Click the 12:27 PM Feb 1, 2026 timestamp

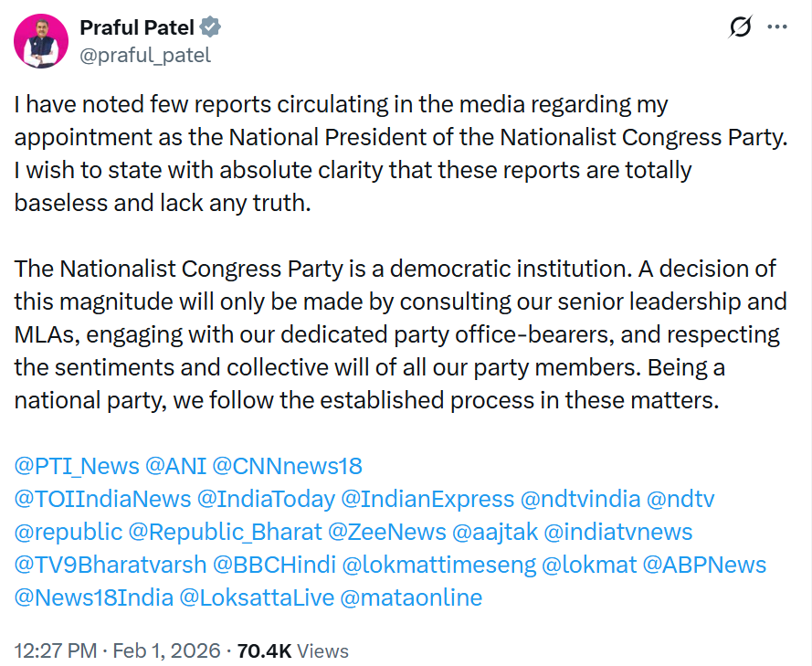tap(117, 650)
